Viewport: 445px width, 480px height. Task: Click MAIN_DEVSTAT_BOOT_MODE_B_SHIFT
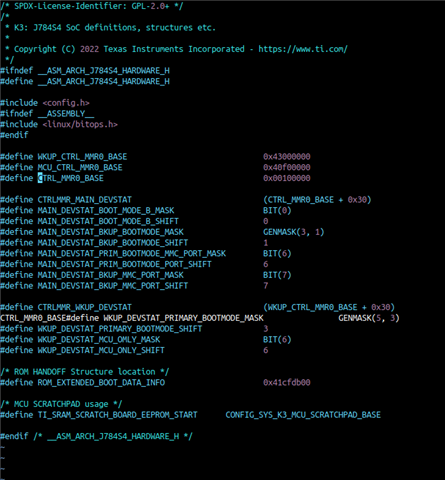point(108,221)
